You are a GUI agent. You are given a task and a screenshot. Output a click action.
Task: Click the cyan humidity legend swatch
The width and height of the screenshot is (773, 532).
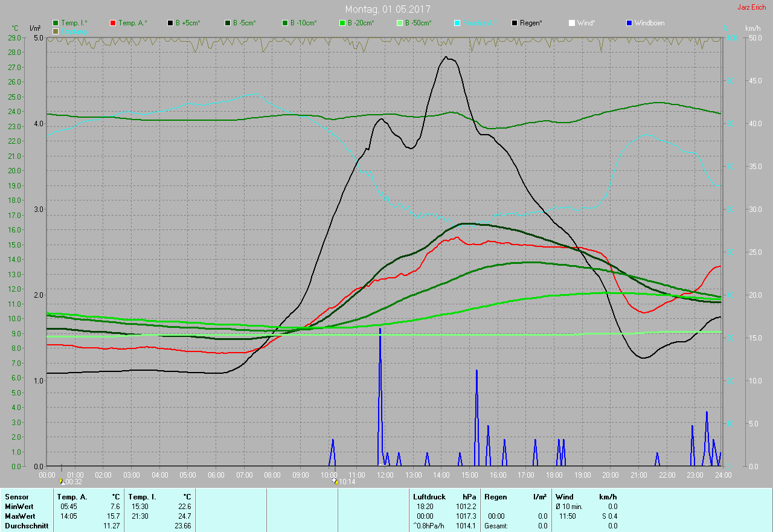(x=457, y=23)
